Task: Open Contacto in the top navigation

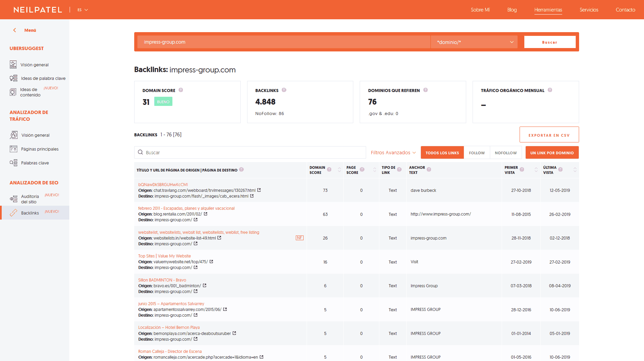Action: [625, 10]
